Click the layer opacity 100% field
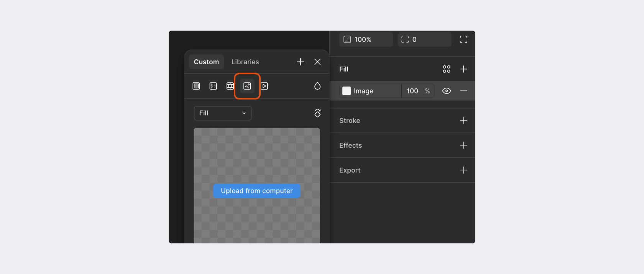 (366, 39)
